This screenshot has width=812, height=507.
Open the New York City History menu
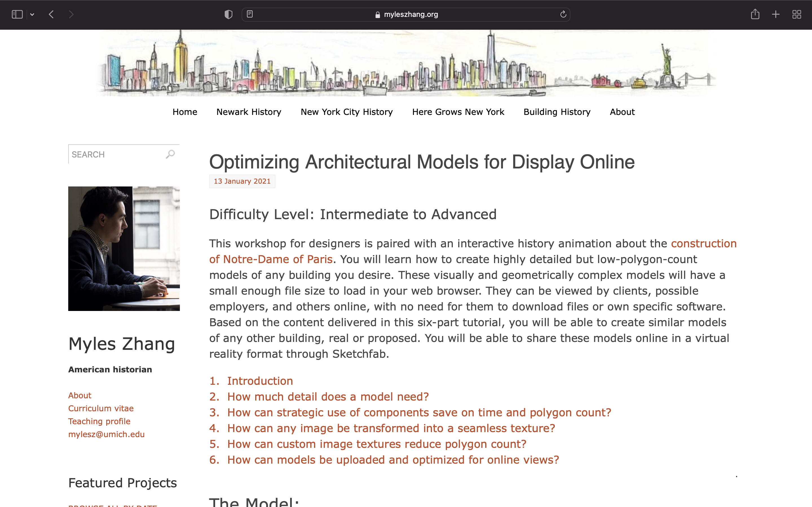click(x=346, y=112)
